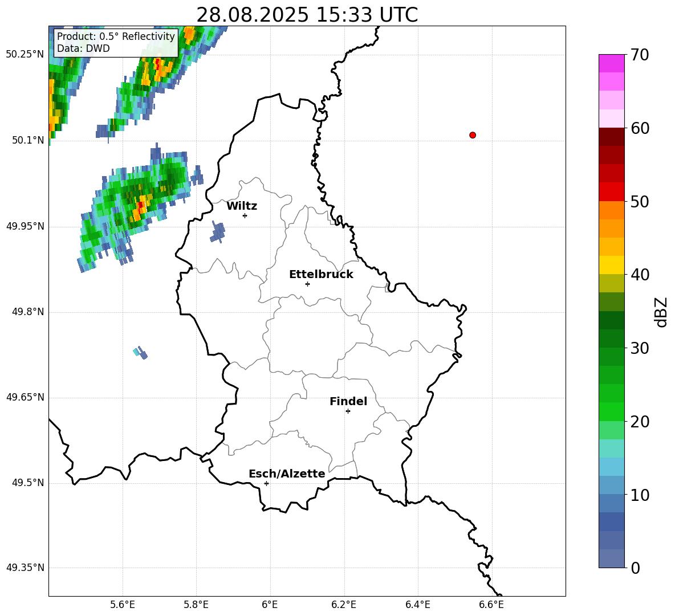Click the 20 value on colorbar

(640, 422)
